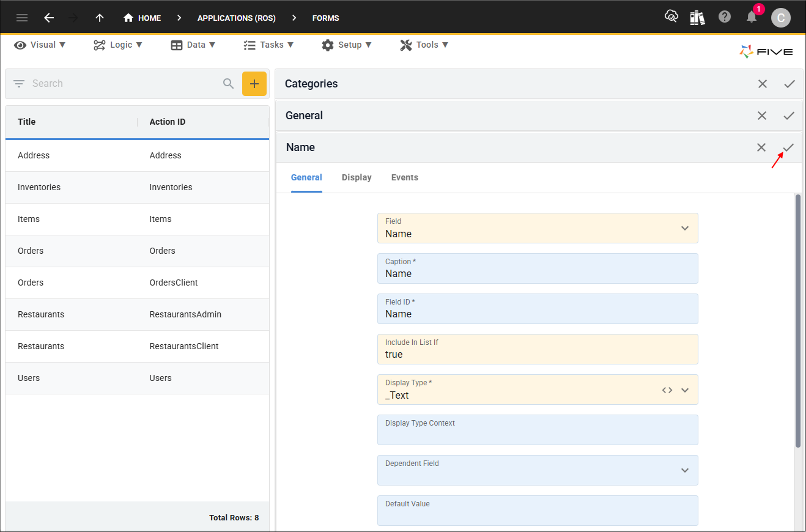The width and height of the screenshot is (806, 532).
Task: Open the Visual menu
Action: 40,45
